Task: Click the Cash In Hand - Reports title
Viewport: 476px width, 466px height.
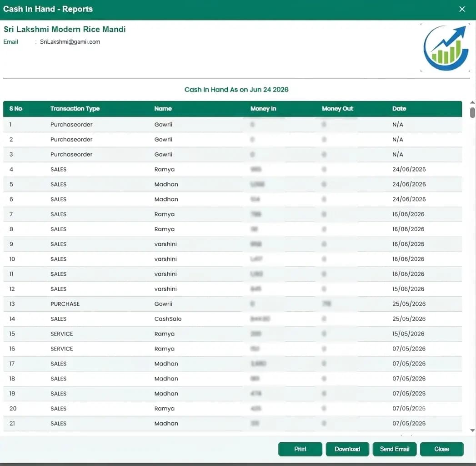Action: 48,9
